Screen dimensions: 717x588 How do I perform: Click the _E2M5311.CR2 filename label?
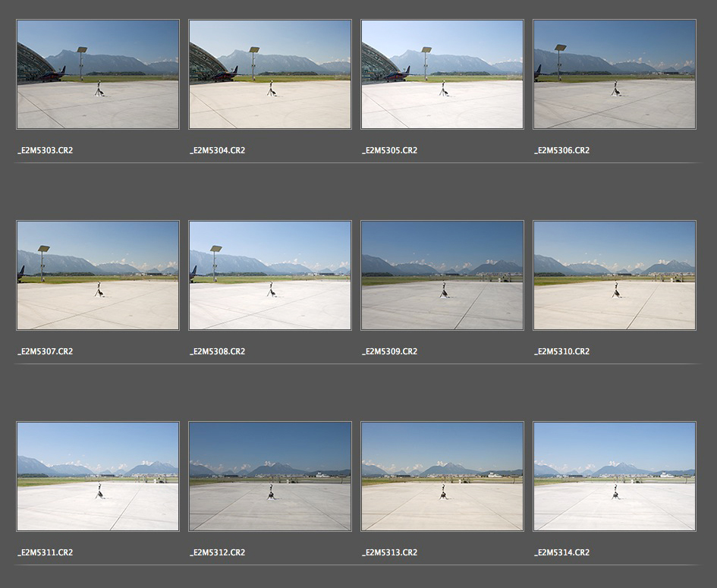click(46, 552)
